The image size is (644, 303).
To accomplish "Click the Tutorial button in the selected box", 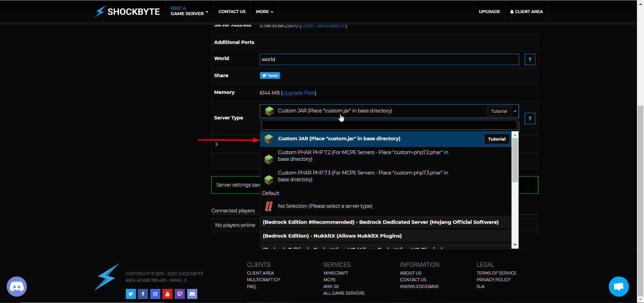I will pyautogui.click(x=499, y=111).
